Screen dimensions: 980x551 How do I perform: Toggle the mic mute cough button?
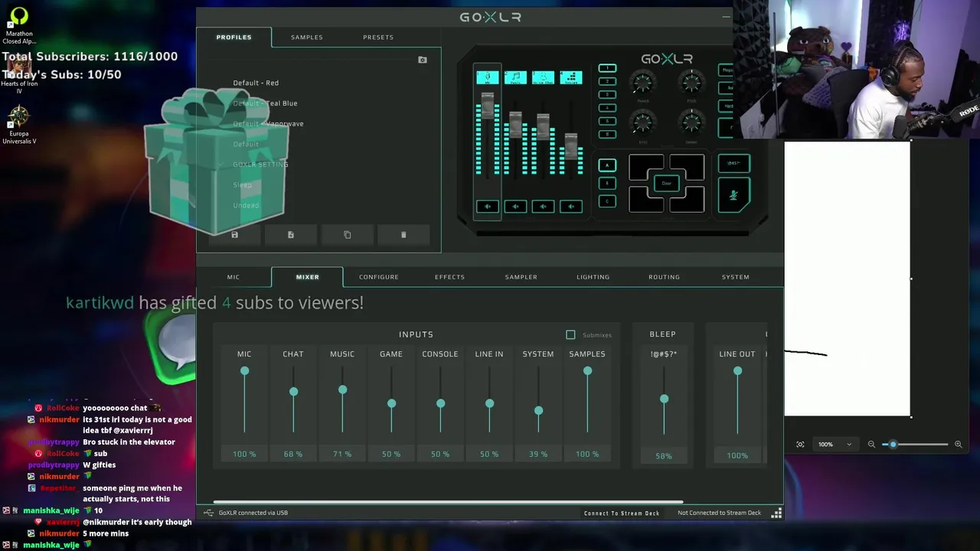click(x=734, y=195)
